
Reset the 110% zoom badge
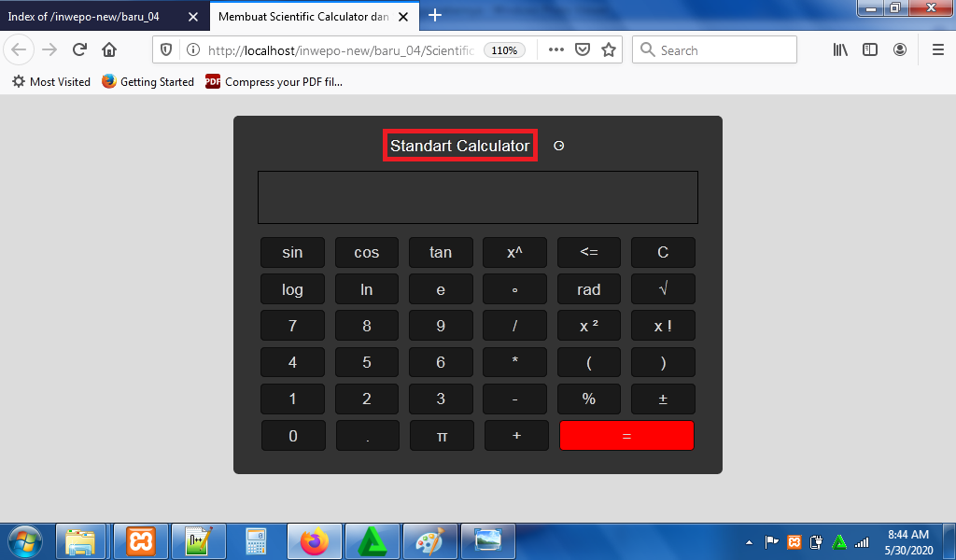coord(504,50)
